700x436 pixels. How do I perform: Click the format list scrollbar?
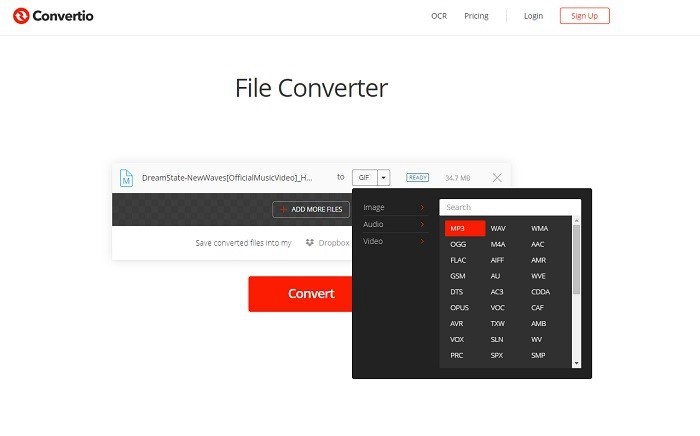576,260
